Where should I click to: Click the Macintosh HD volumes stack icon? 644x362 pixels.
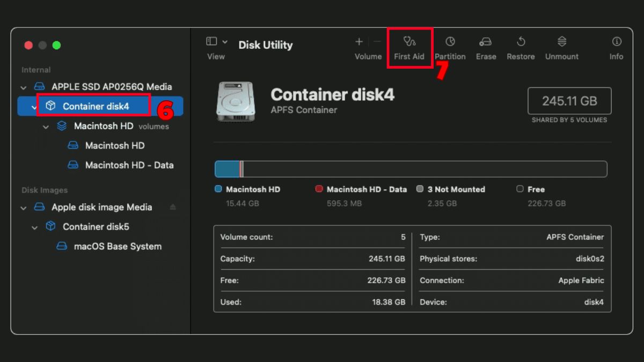(62, 126)
